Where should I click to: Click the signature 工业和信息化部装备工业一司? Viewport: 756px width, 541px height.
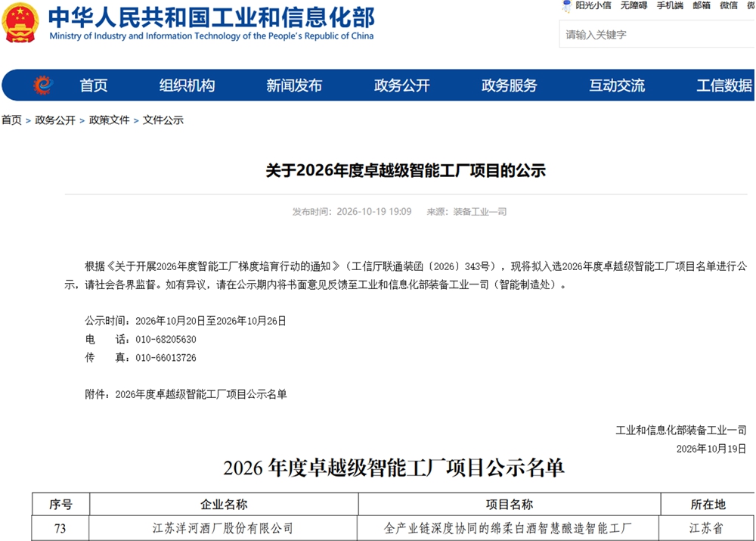[x=681, y=430]
